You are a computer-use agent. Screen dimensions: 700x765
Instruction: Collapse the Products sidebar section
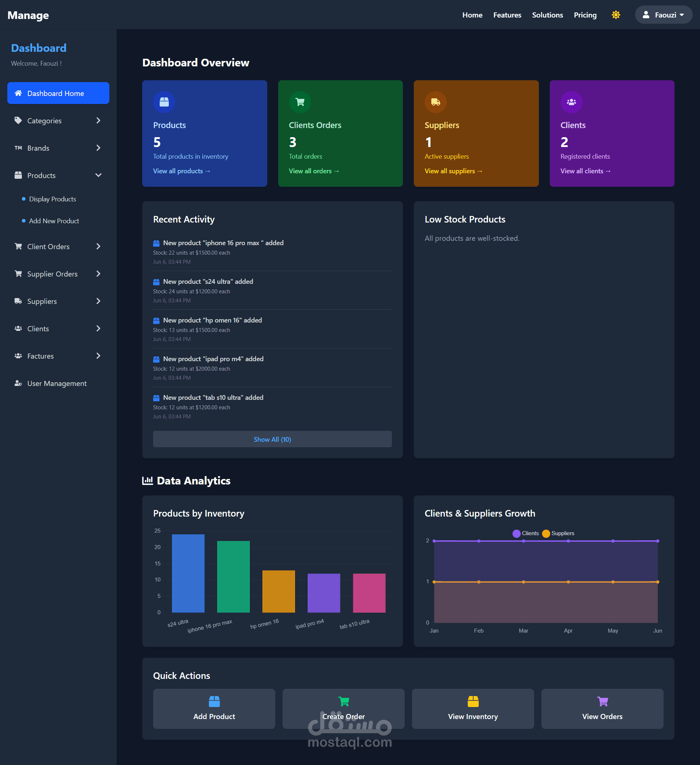point(98,175)
